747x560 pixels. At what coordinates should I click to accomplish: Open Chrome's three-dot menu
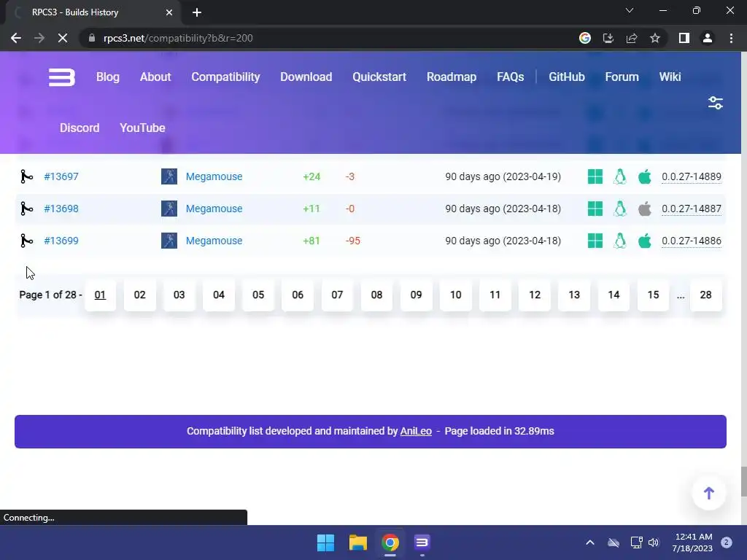[731, 38]
